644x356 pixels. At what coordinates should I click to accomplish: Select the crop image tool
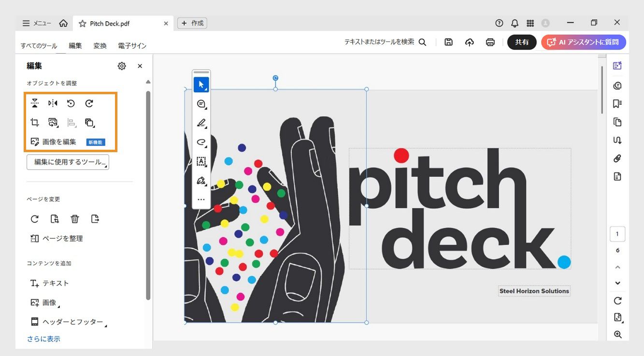click(35, 123)
